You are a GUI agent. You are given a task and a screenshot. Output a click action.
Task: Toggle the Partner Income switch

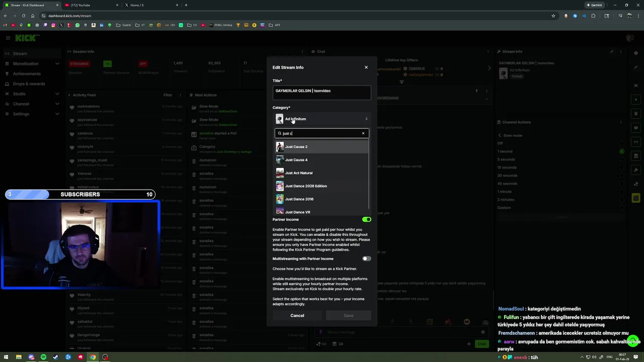[x=366, y=220]
